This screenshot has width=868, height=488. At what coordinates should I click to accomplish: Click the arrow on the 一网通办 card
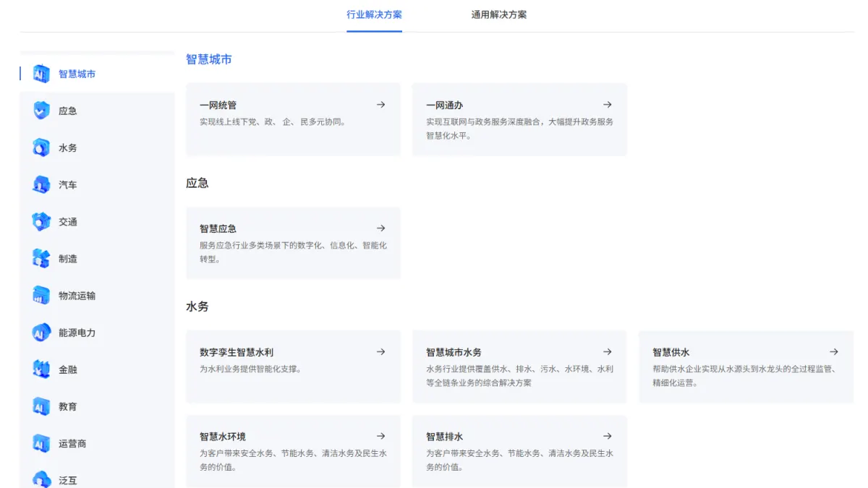pyautogui.click(x=608, y=105)
